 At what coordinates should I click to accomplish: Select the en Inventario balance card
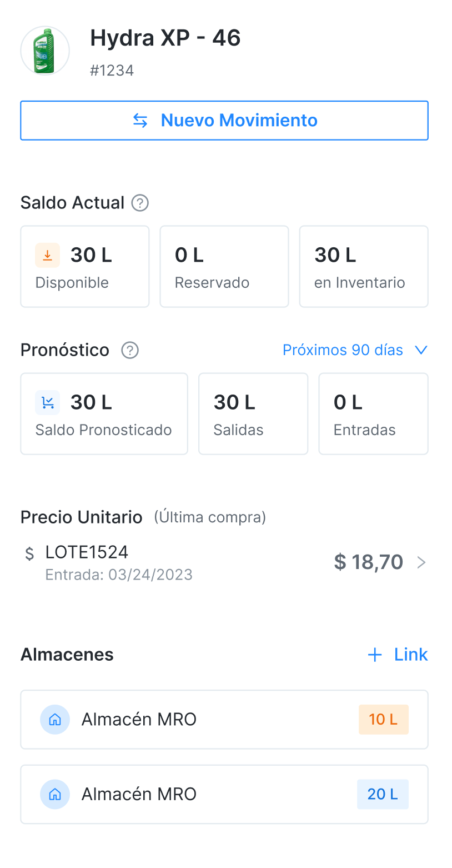(363, 266)
